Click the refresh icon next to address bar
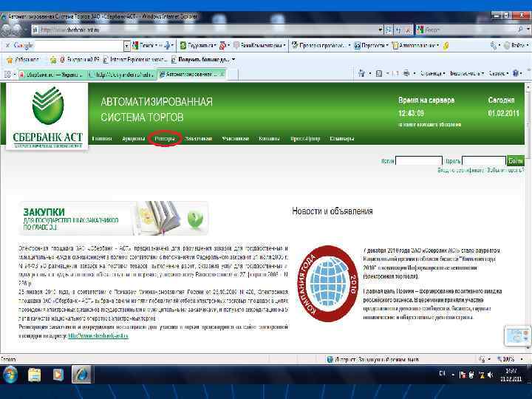Screen dimensions: 532x399 (x=399, y=30)
